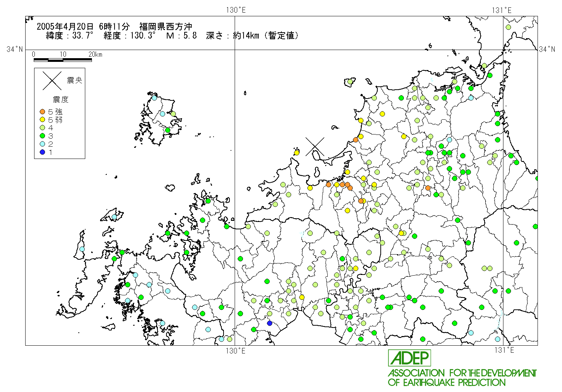Click the ASSOCIATION FOR THE DEVELOPMENT text
The height and width of the screenshot is (392, 562).
[462, 373]
